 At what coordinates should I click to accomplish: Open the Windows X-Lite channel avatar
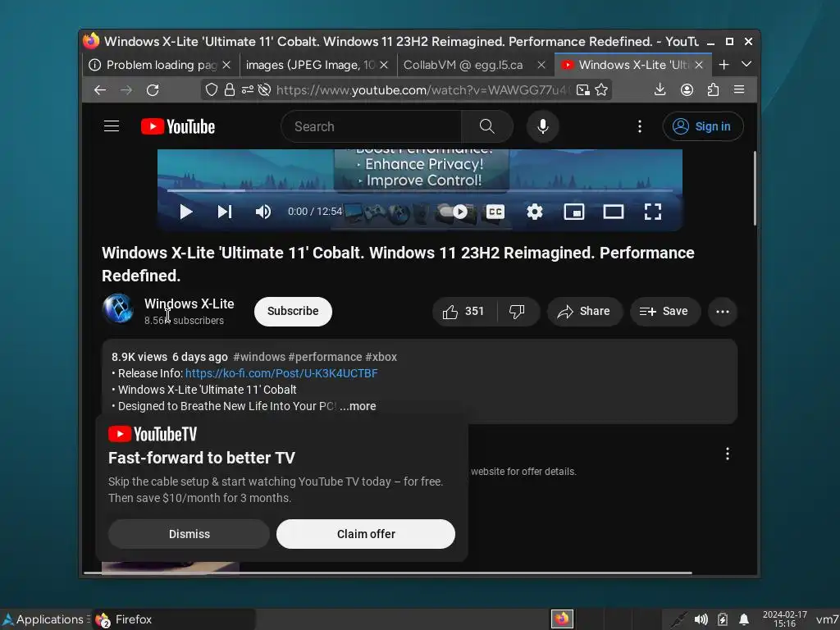118,309
